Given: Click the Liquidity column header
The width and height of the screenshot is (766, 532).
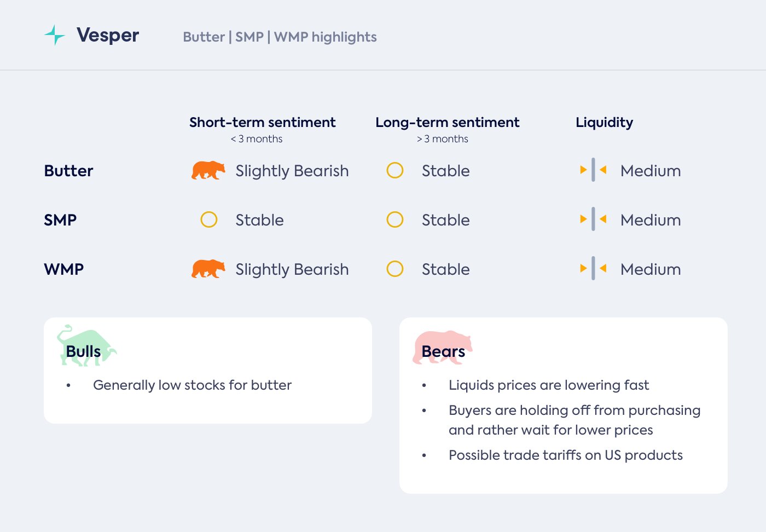Looking at the screenshot, I should 604,123.
